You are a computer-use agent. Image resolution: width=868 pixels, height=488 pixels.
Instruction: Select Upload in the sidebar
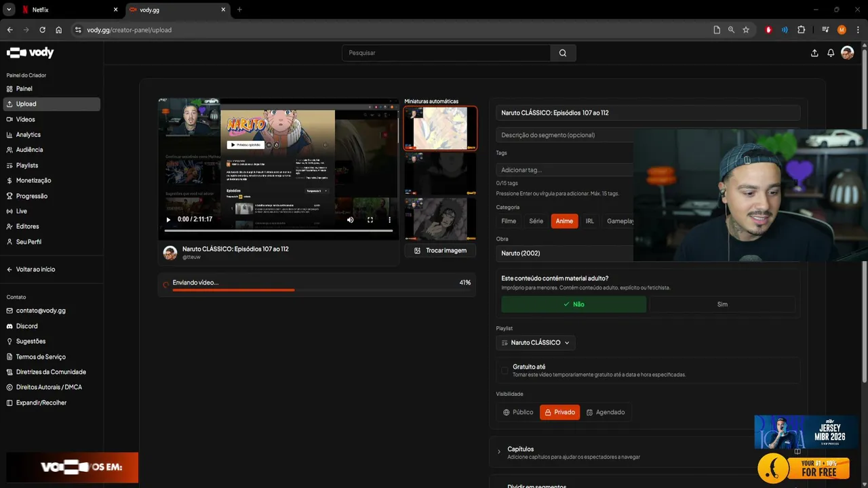[52, 104]
